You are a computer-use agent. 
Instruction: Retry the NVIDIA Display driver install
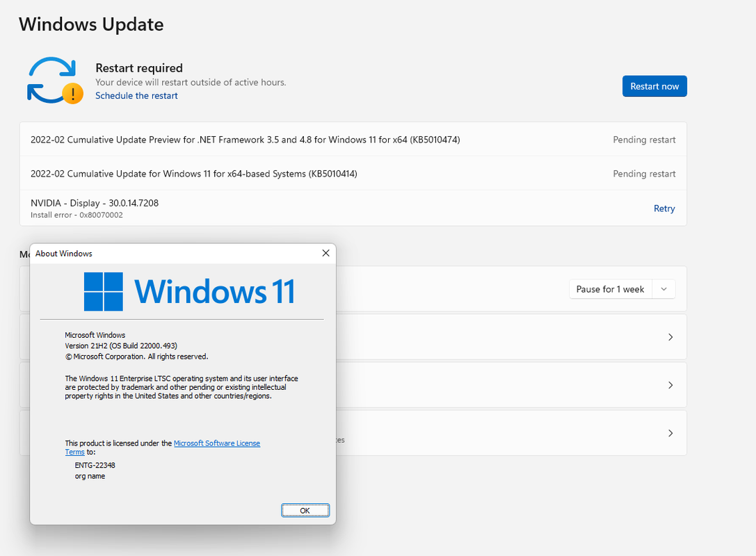664,208
